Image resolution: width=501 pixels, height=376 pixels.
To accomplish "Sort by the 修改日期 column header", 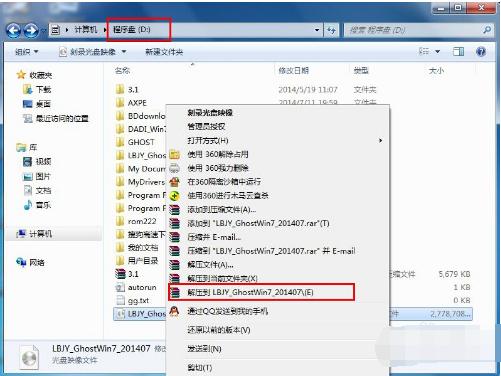I will tap(294, 71).
